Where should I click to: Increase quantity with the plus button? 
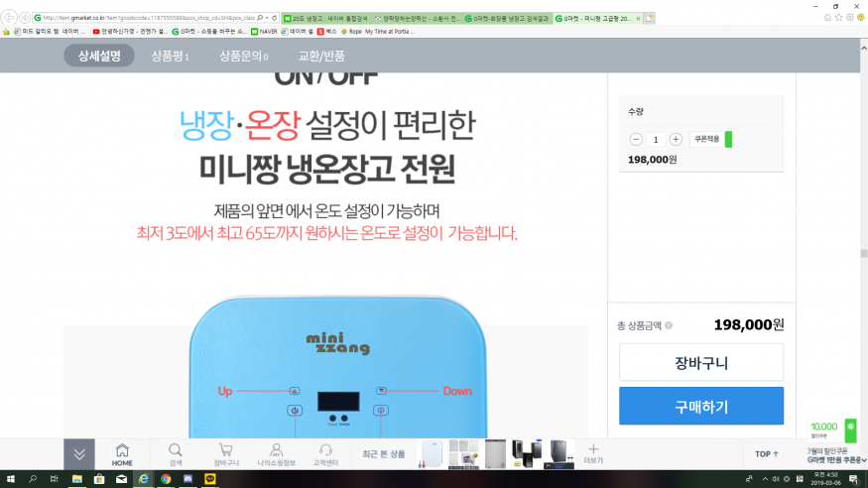[x=676, y=140]
